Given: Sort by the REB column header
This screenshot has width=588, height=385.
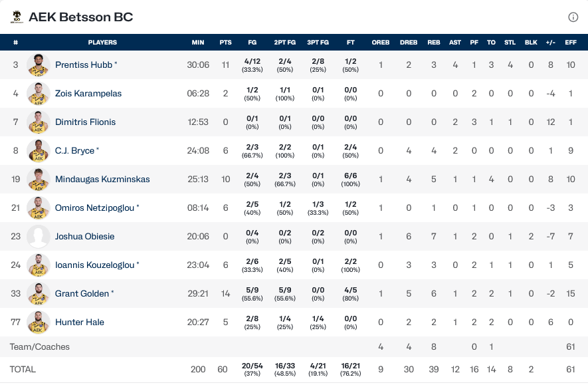Looking at the screenshot, I should 434,43.
